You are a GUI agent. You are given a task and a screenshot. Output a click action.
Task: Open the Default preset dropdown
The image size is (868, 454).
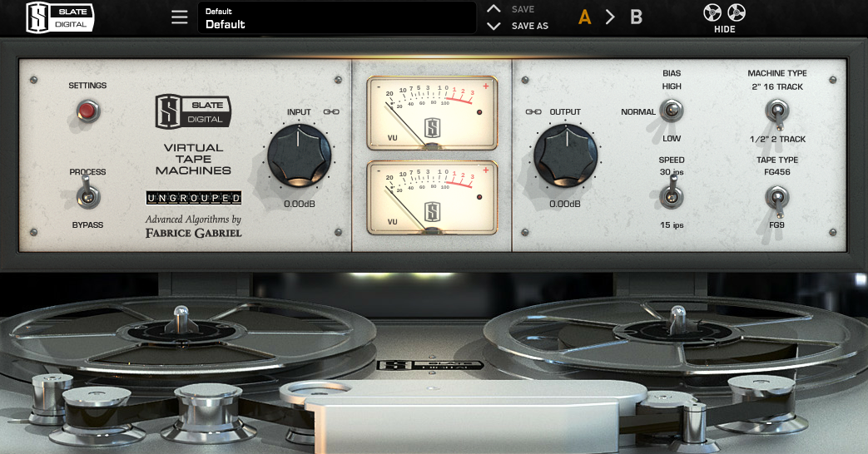[336, 17]
